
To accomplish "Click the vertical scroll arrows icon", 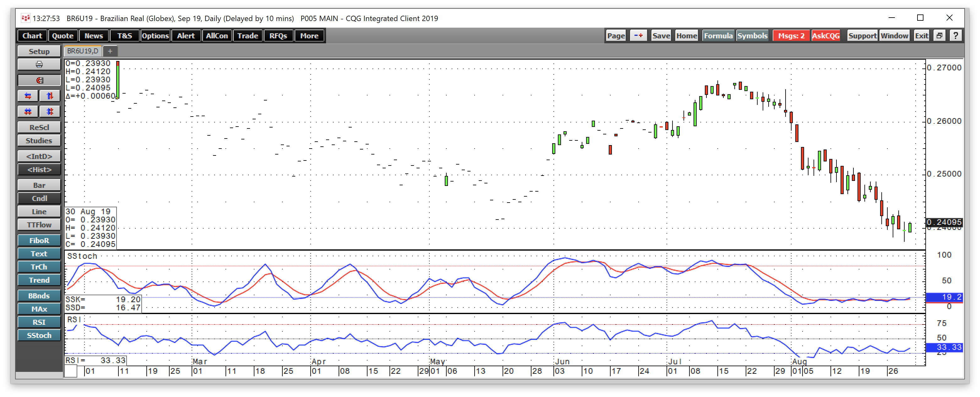I will (50, 95).
